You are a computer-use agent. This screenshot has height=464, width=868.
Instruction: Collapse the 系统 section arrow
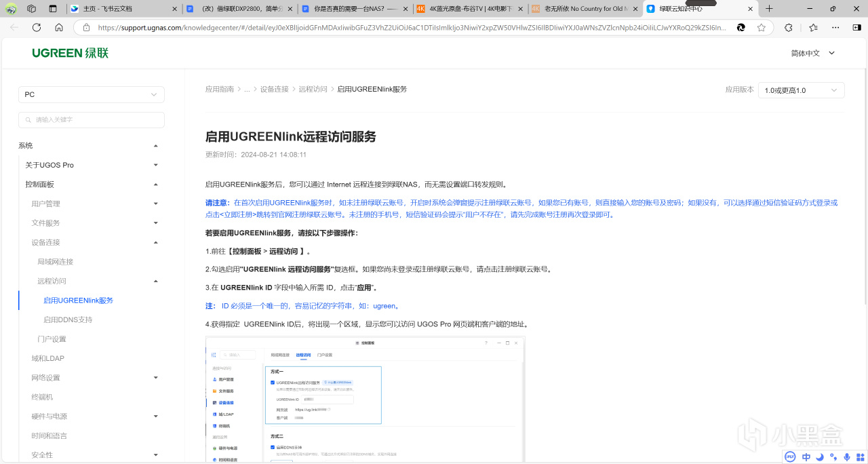pyautogui.click(x=156, y=146)
